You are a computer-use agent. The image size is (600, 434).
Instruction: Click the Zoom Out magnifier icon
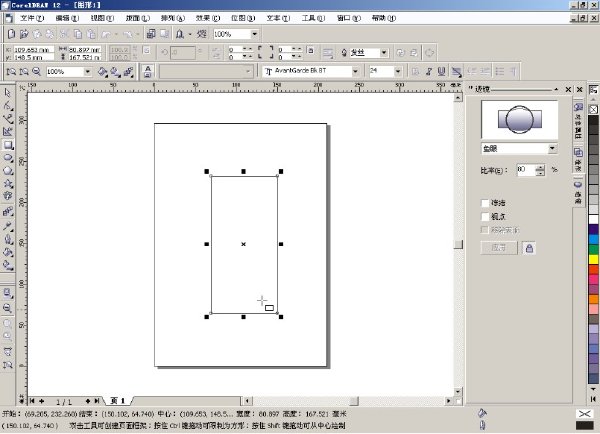point(37,71)
